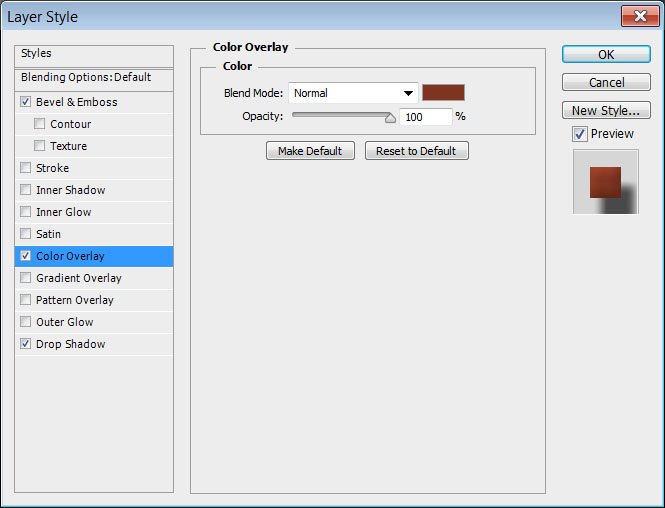665x508 pixels.
Task: Uncheck the Color Overlay checkbox
Action: [25, 256]
